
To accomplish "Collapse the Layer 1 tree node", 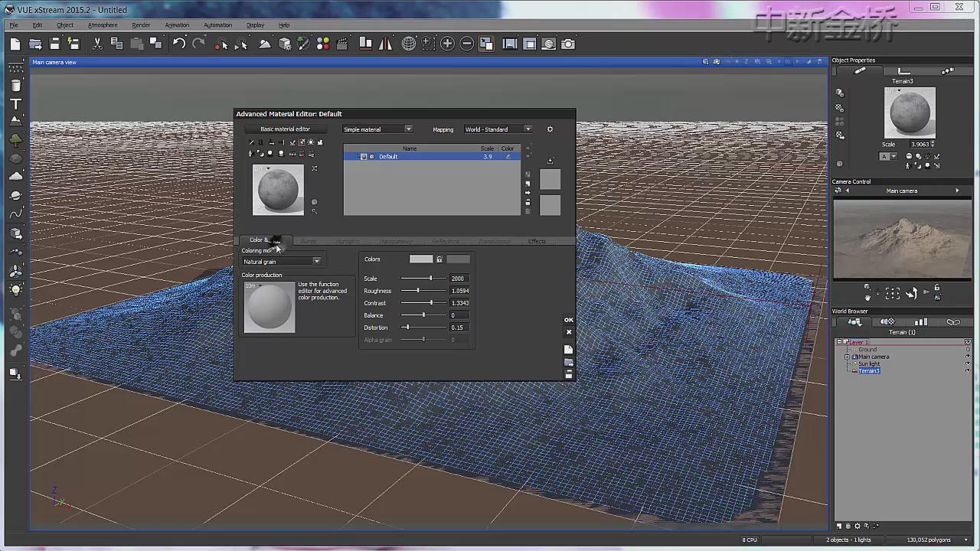I will click(839, 342).
